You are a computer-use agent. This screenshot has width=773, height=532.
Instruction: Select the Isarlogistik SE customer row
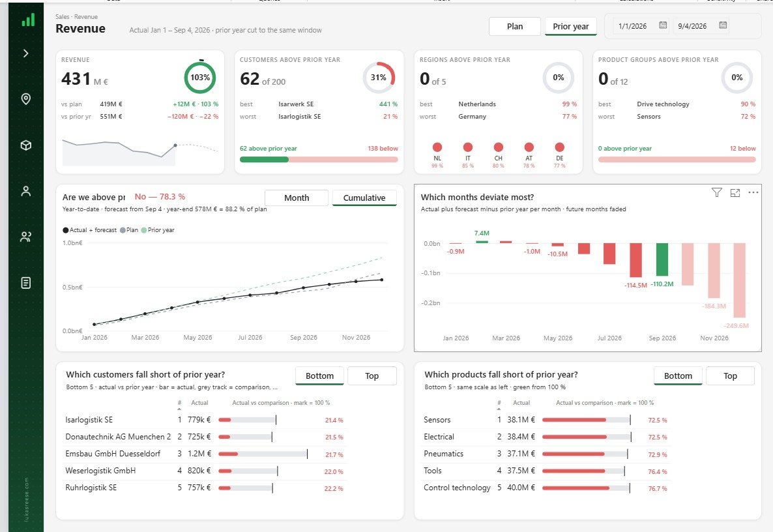pyautogui.click(x=205, y=420)
